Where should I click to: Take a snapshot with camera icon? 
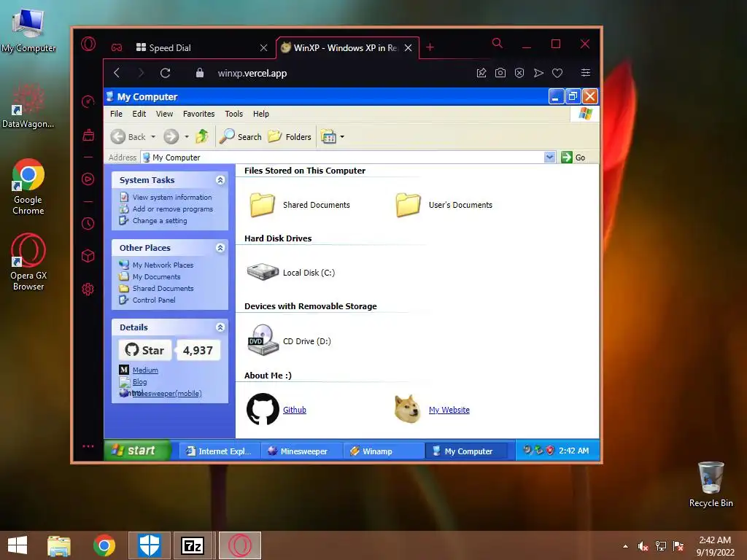pos(500,73)
